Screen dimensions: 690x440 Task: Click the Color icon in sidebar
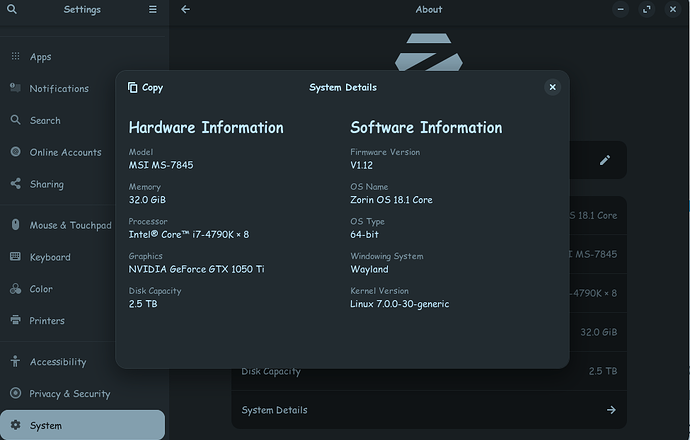[15, 289]
